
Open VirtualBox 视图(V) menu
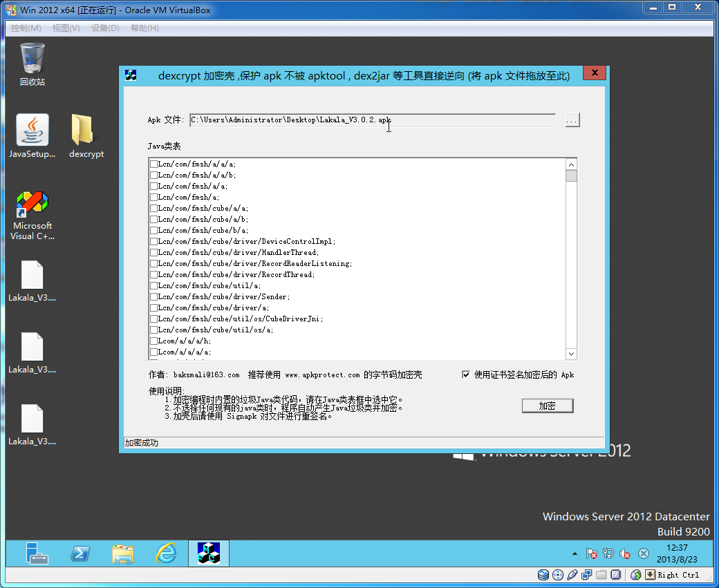(x=66, y=28)
